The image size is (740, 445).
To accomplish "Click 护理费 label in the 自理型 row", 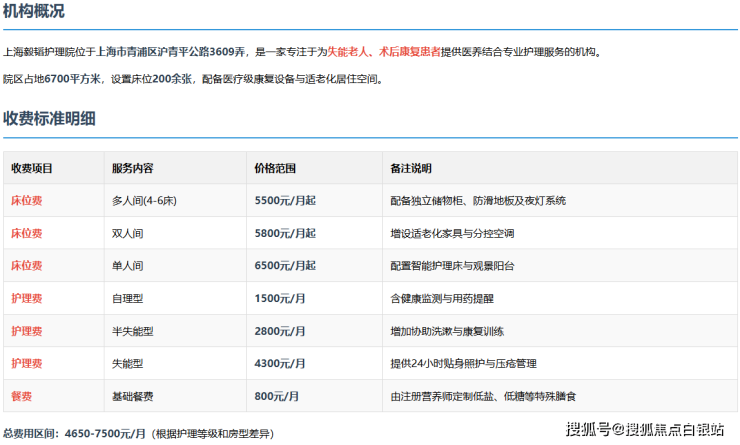I will (x=26, y=298).
